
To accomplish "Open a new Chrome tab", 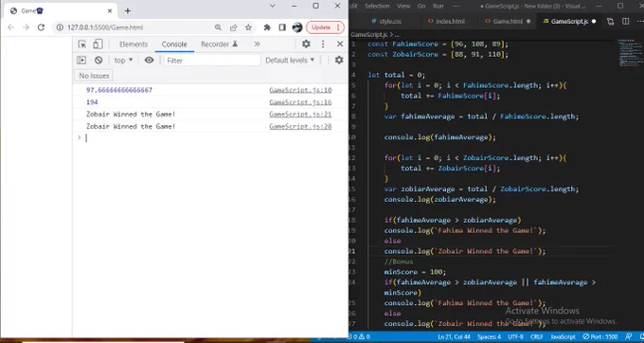I will (x=127, y=11).
